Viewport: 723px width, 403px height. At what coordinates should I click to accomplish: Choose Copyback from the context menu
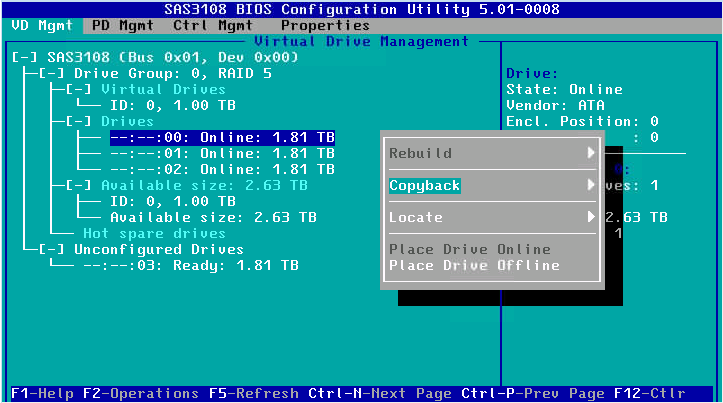pos(425,185)
